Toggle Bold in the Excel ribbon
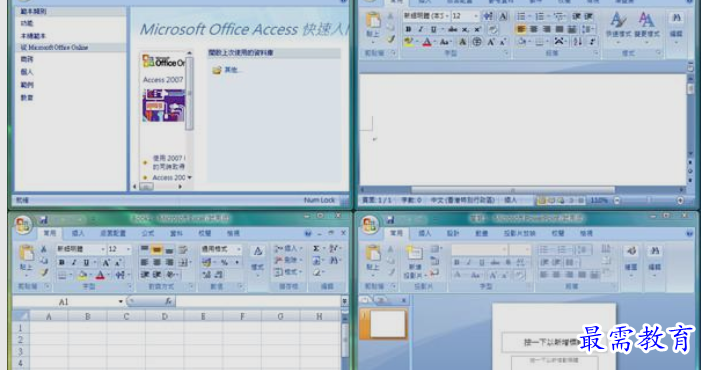This screenshot has height=370, width=701. tap(62, 262)
